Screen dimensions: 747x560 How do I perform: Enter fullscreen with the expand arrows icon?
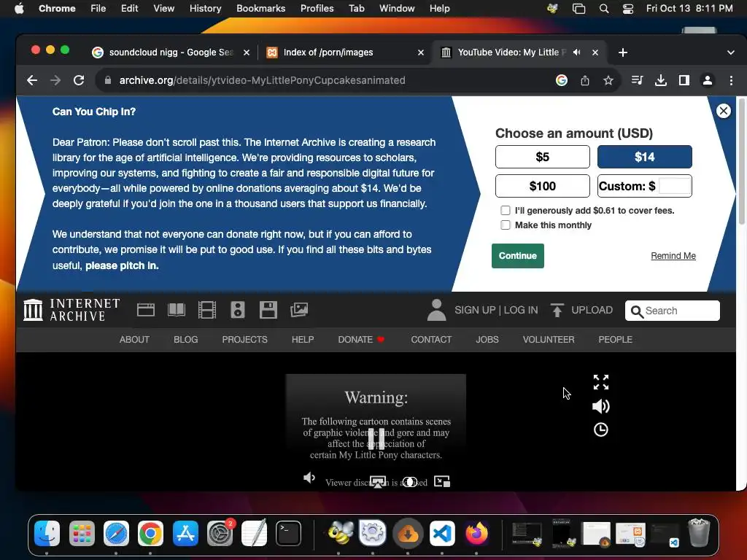601,382
